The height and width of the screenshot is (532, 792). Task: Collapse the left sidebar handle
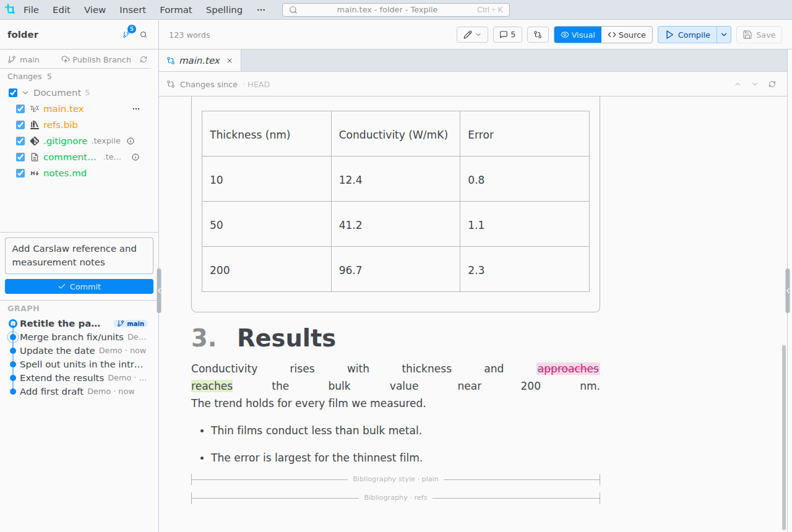click(x=159, y=290)
